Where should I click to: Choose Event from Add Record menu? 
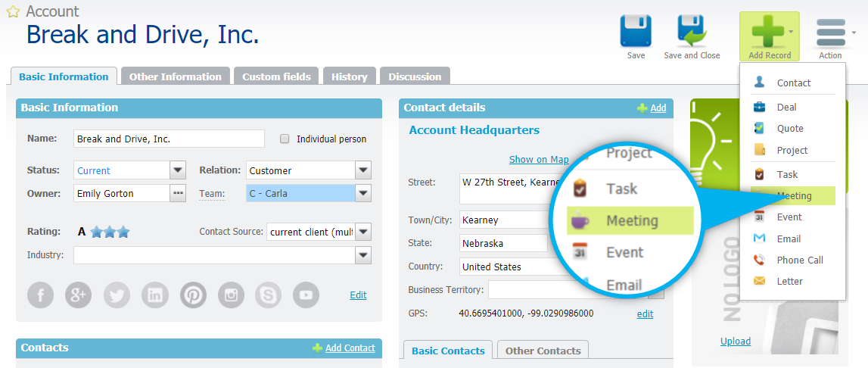pyautogui.click(x=793, y=217)
